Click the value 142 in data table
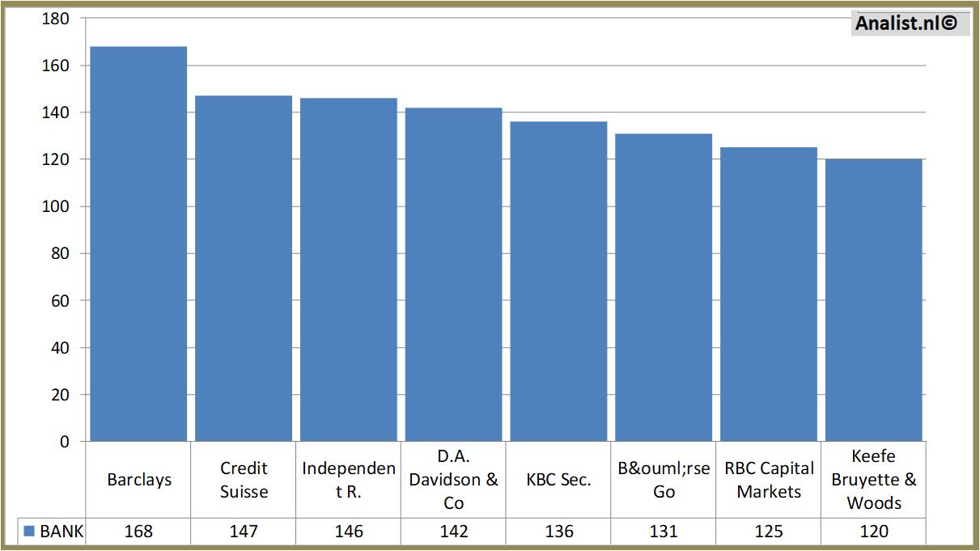Screen dimensions: 980x551 pos(454,532)
